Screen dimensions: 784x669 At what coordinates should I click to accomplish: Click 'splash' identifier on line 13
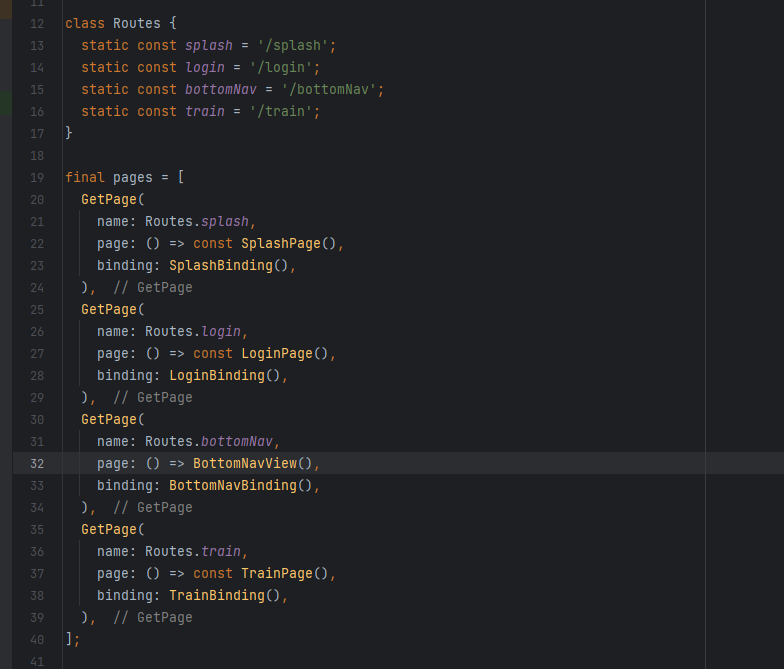208,46
